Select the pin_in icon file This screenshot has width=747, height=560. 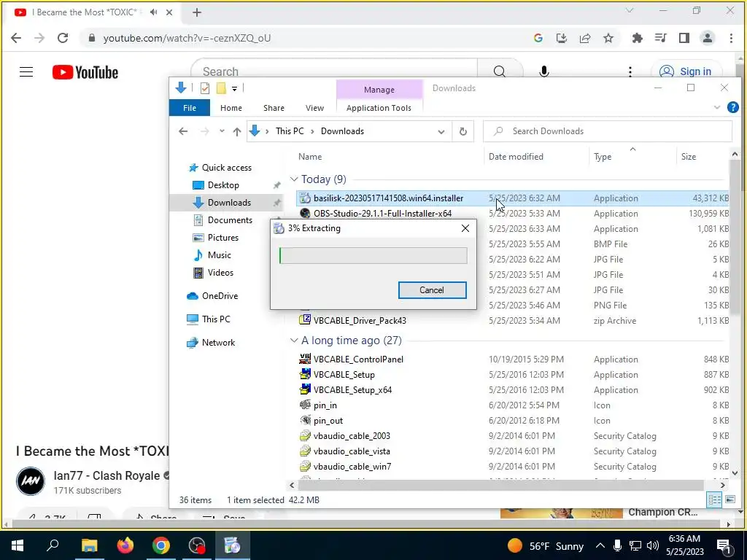coord(325,405)
